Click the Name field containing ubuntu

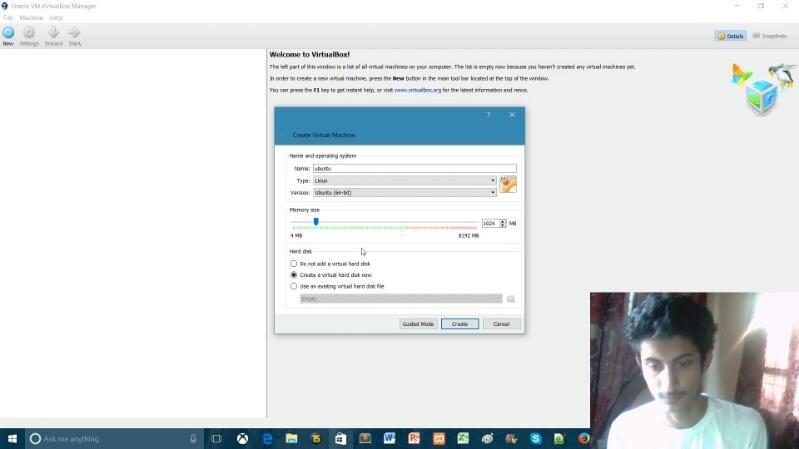[x=415, y=169]
